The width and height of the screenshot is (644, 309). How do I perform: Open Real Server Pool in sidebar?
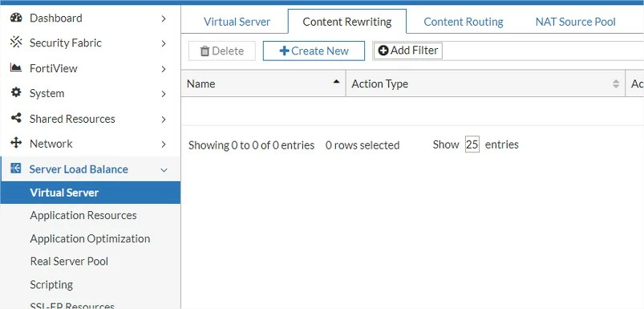click(69, 262)
